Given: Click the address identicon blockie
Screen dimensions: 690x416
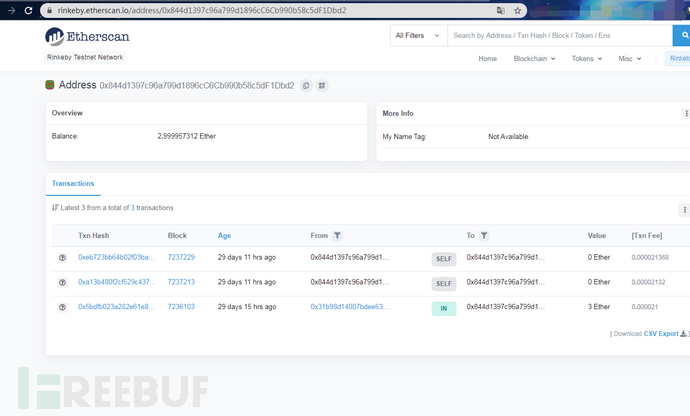Looking at the screenshot, I should (x=50, y=85).
